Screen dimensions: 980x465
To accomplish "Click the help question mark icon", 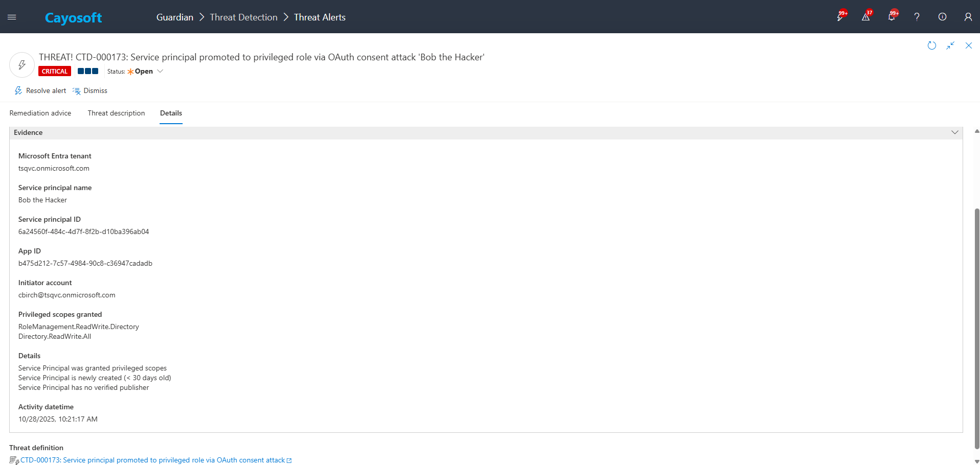I will [917, 17].
